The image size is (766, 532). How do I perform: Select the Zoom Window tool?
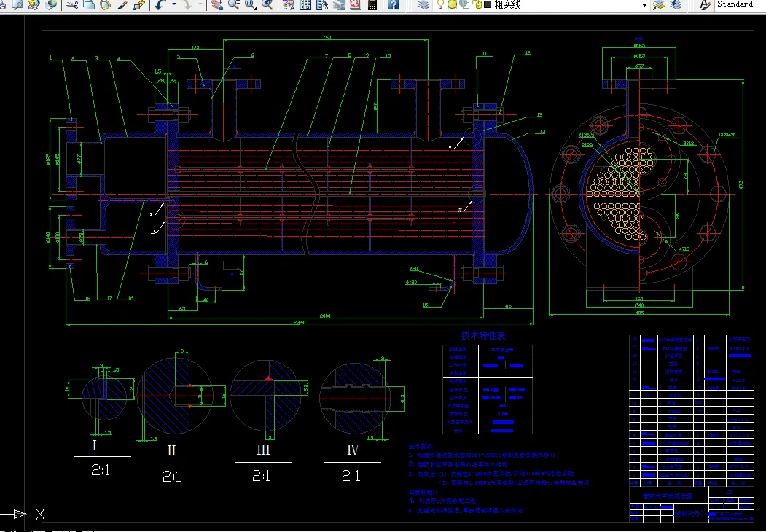pos(251,5)
